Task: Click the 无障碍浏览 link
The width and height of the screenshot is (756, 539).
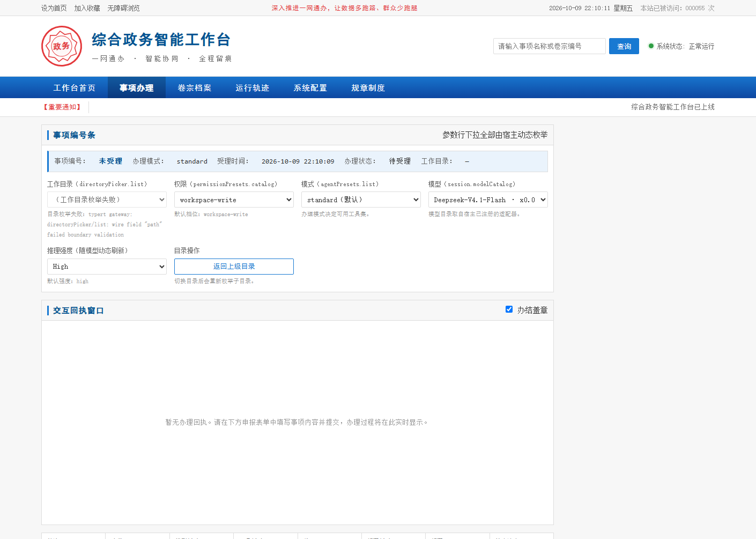Action: pos(124,8)
